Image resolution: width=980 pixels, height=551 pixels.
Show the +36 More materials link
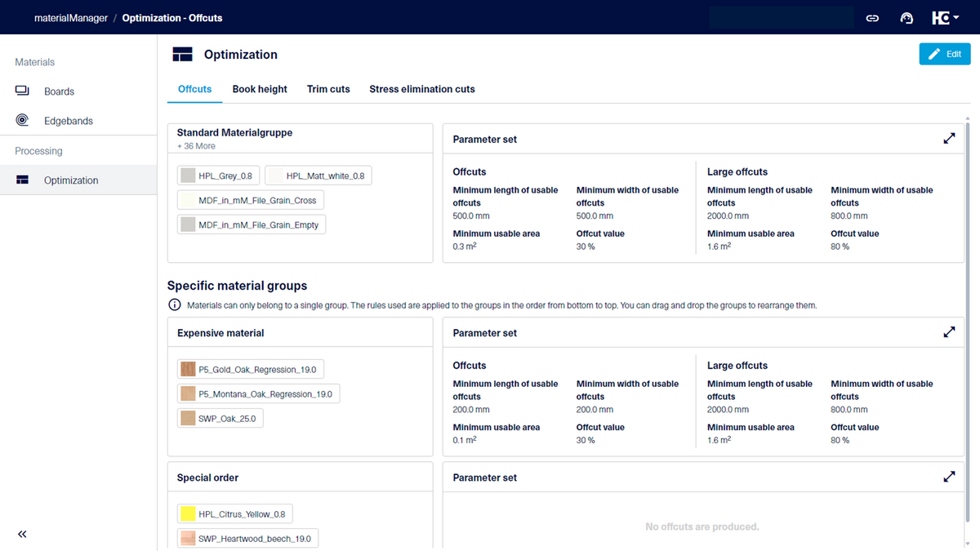196,146
